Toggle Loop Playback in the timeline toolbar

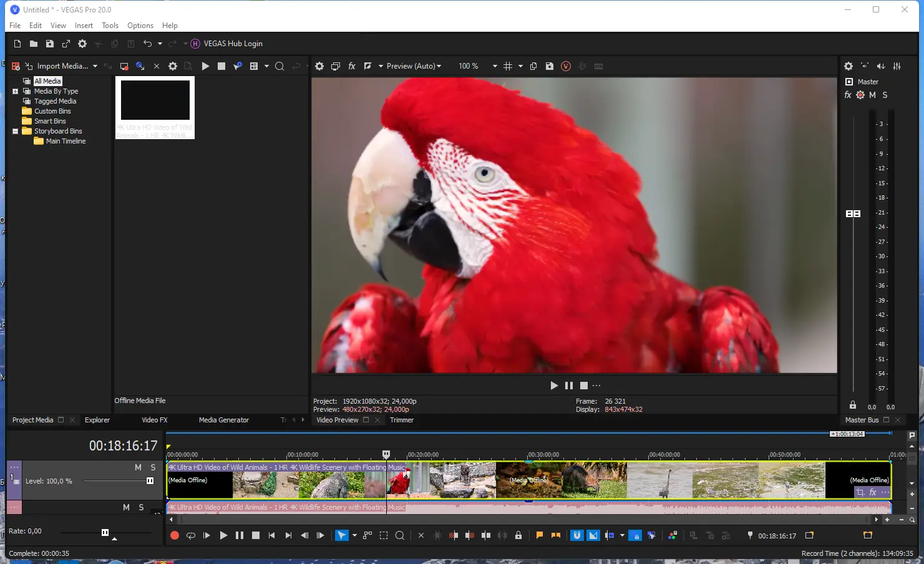tap(191, 535)
